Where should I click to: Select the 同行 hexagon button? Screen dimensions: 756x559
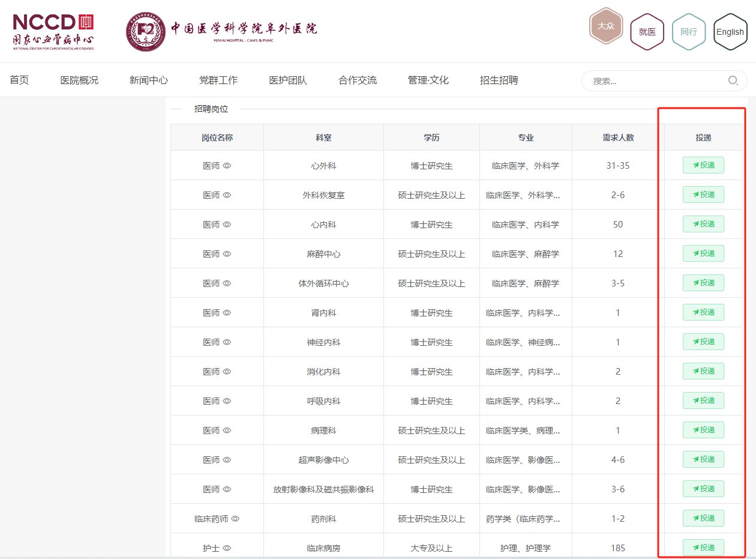689,32
